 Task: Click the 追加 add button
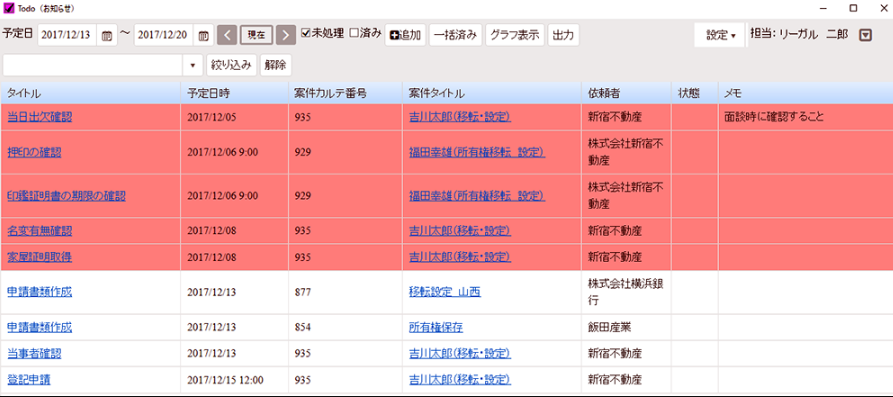pyautogui.click(x=405, y=35)
